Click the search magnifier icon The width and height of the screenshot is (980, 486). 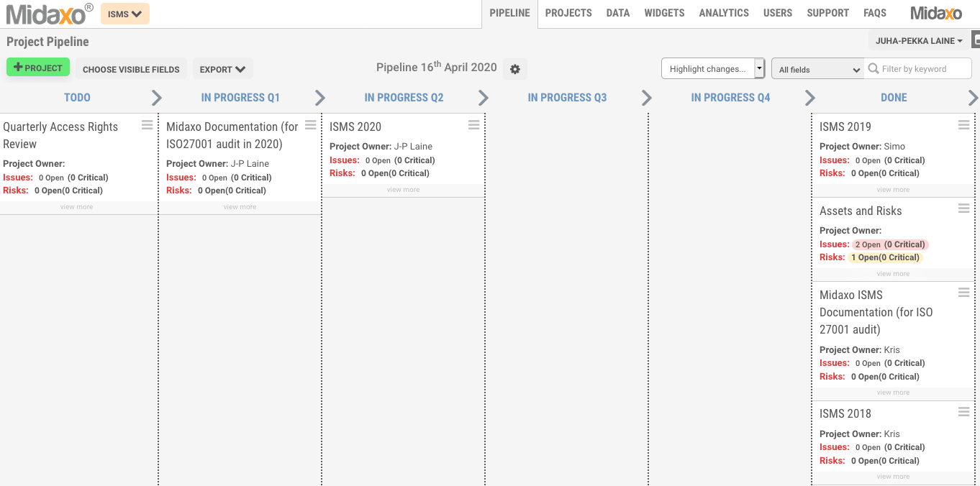(874, 69)
